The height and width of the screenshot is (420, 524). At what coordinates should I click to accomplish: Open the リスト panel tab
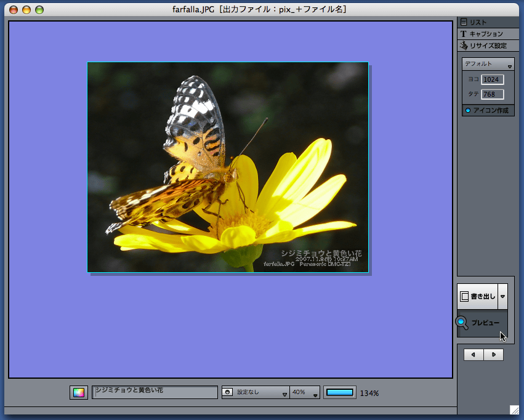pyautogui.click(x=488, y=22)
